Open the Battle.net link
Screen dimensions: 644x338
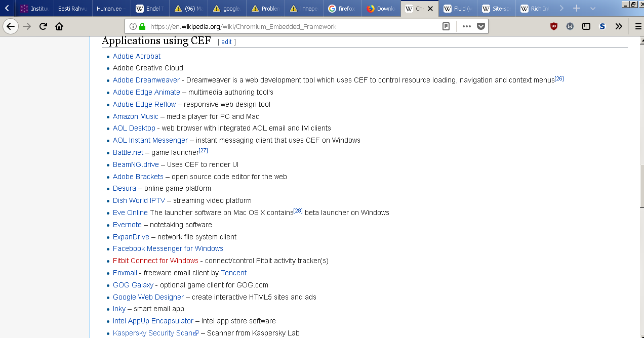click(x=128, y=152)
